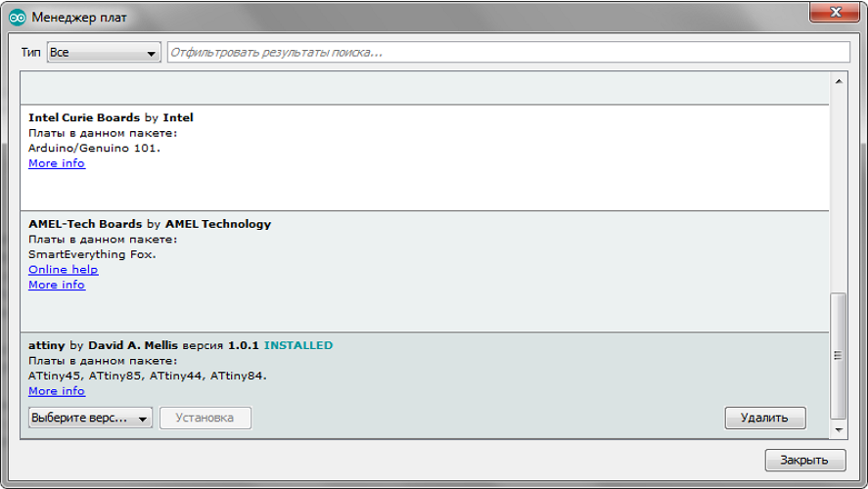Focus the search filter input field
The height and width of the screenshot is (489, 868).
click(508, 53)
